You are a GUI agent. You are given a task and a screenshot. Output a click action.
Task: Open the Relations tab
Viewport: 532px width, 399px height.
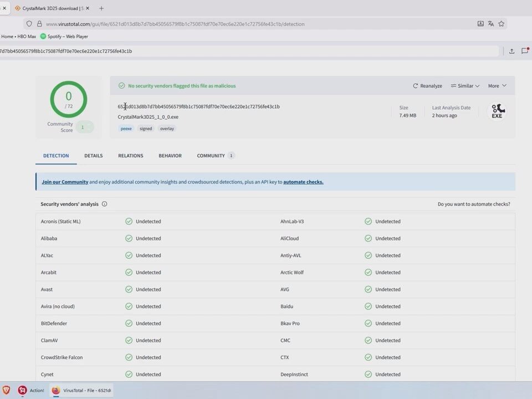pos(130,156)
